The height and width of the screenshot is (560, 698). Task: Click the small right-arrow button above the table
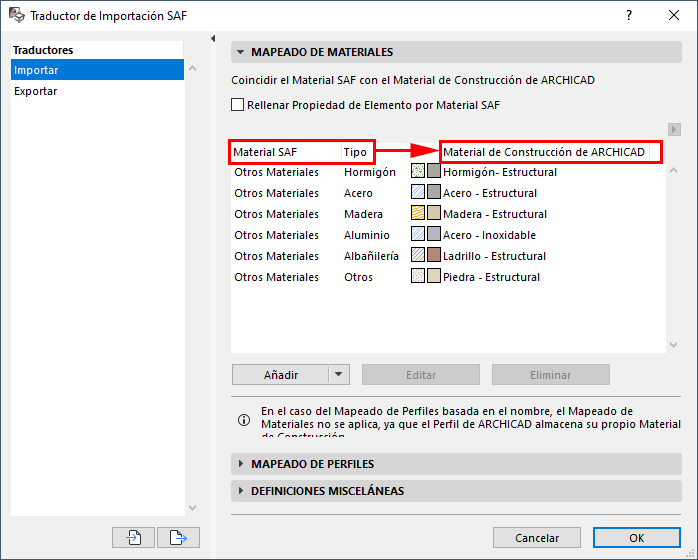coord(674,130)
